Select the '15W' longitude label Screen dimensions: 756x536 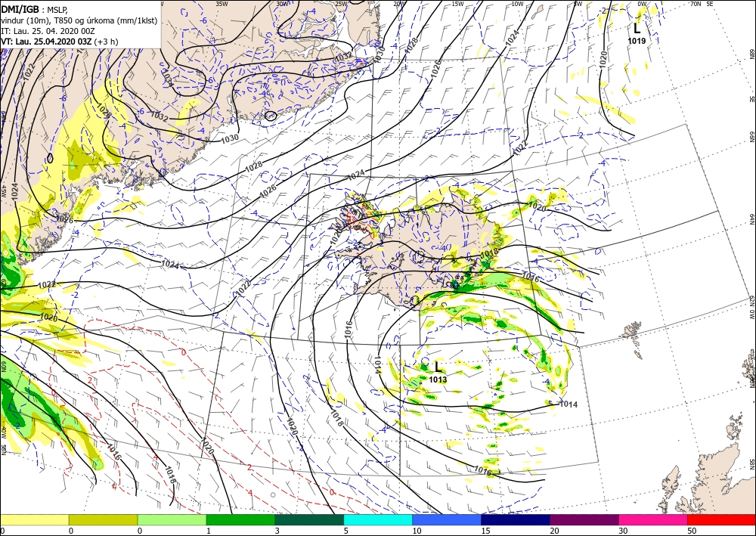tap(457, 4)
